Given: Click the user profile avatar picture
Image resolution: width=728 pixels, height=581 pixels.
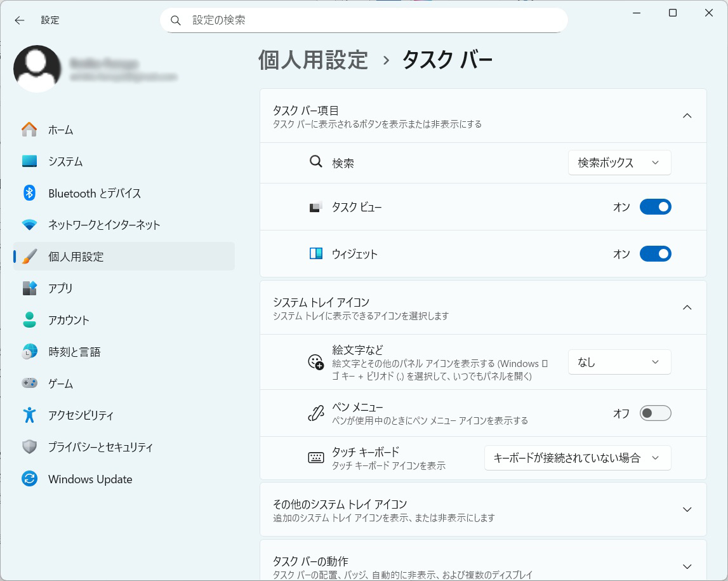Looking at the screenshot, I should click(x=37, y=69).
